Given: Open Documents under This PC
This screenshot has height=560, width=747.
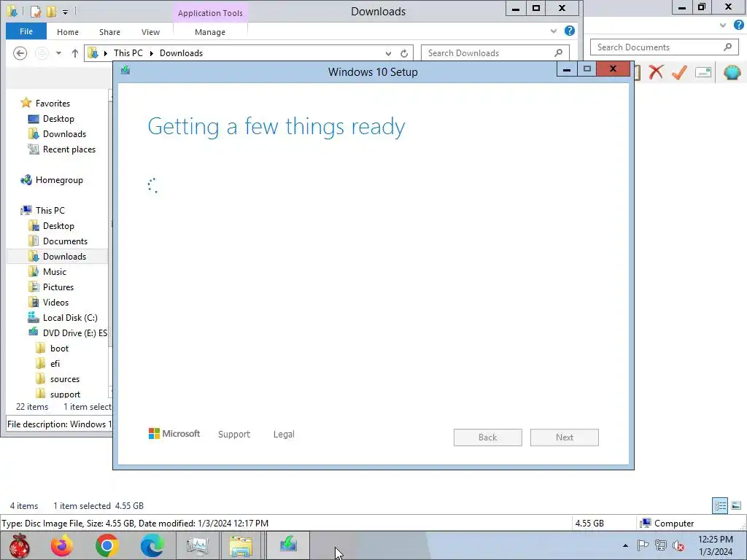Looking at the screenshot, I should (65, 241).
